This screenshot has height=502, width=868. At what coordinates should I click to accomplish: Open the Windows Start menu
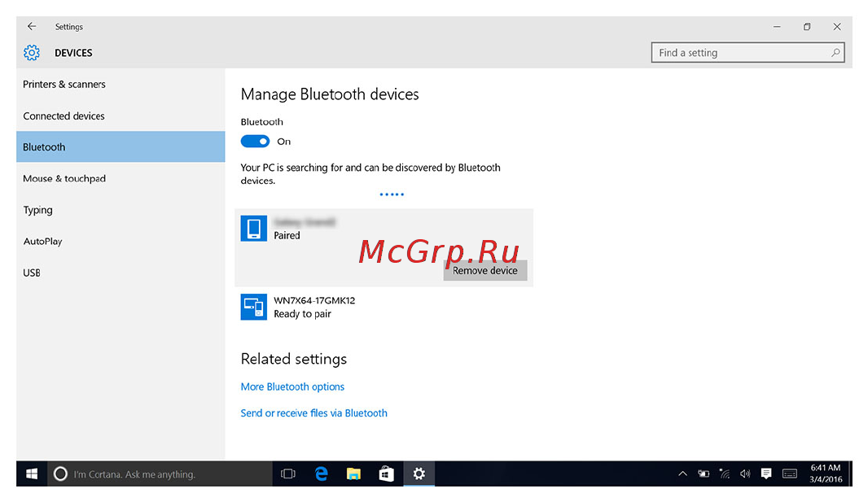pos(32,474)
